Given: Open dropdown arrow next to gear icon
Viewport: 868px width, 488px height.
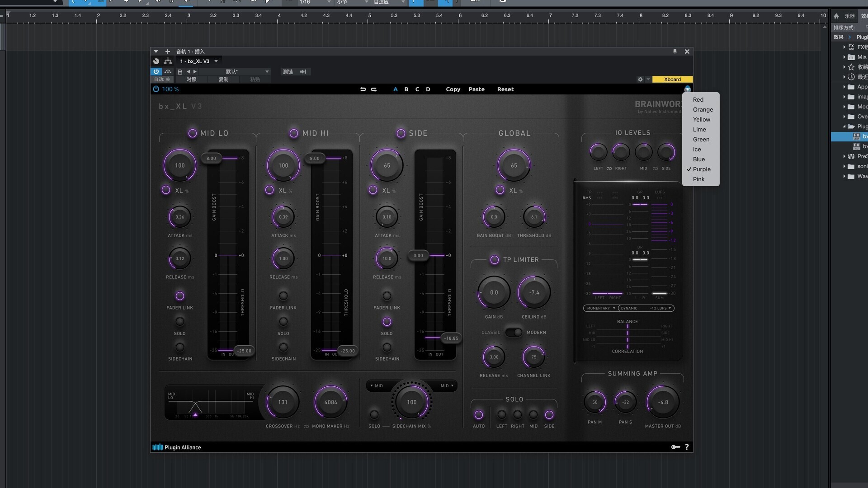Looking at the screenshot, I should [x=648, y=79].
